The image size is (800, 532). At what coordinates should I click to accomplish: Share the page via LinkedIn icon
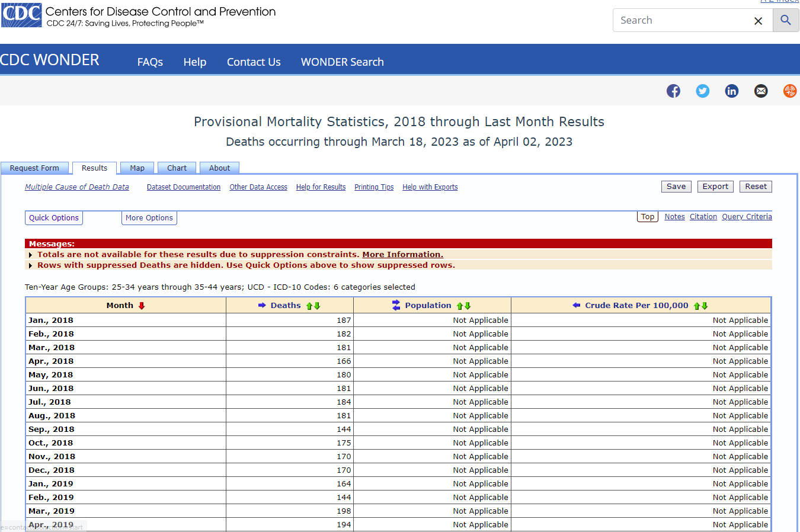(x=732, y=91)
